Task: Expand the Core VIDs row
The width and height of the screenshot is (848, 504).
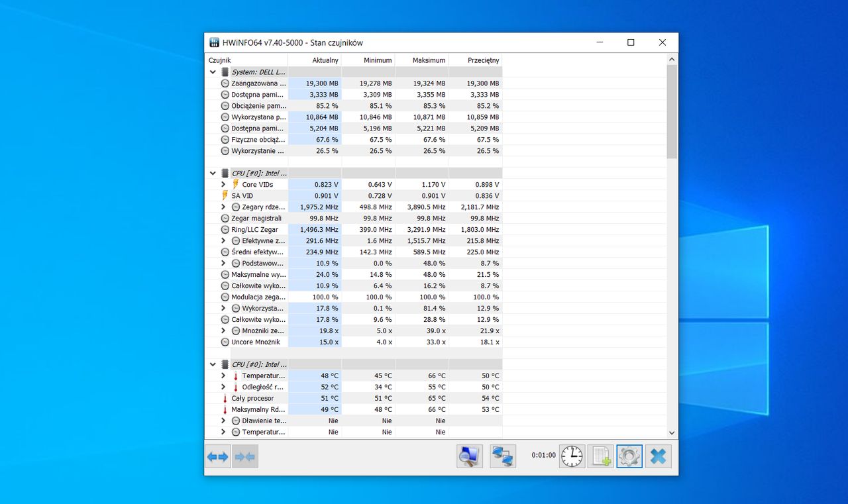Action: pos(223,185)
